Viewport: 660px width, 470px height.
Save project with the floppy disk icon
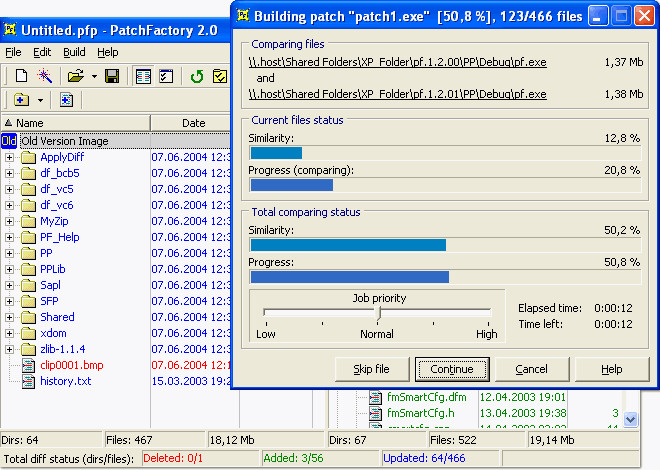pyautogui.click(x=112, y=76)
